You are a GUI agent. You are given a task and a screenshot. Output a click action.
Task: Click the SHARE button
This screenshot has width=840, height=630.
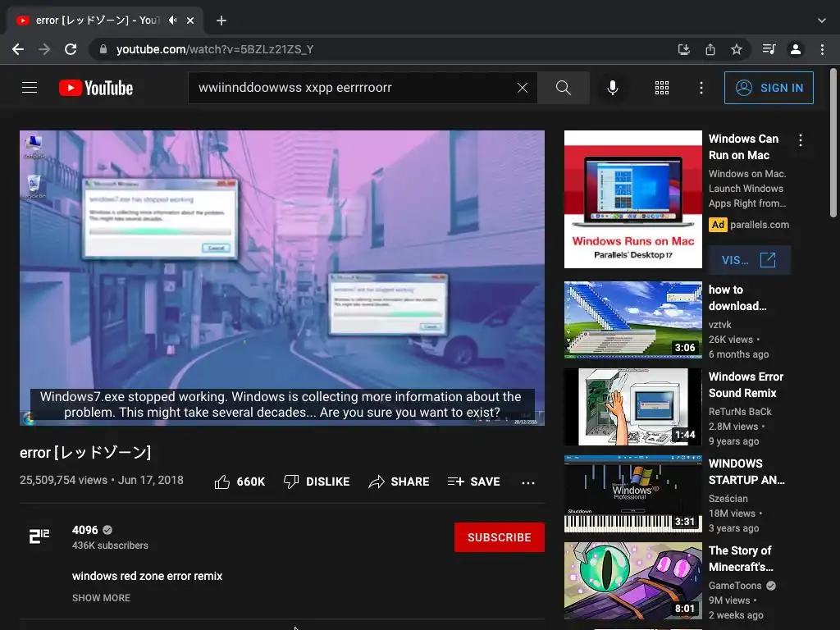[399, 482]
